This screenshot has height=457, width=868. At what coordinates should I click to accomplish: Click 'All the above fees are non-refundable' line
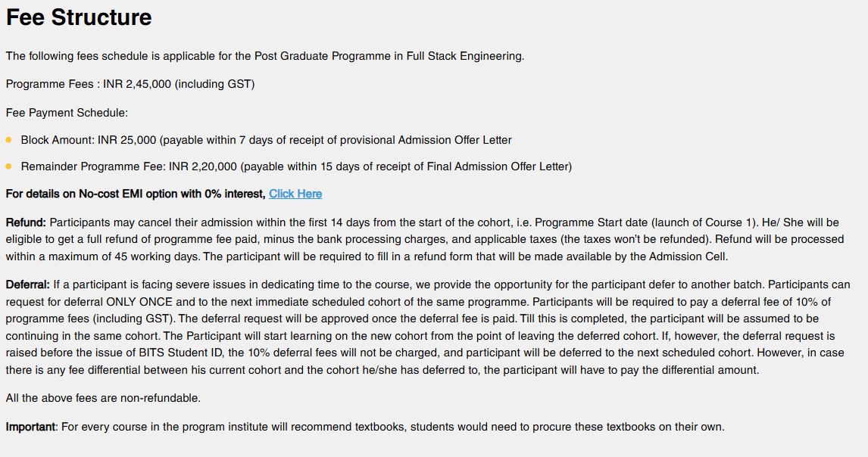(x=103, y=398)
